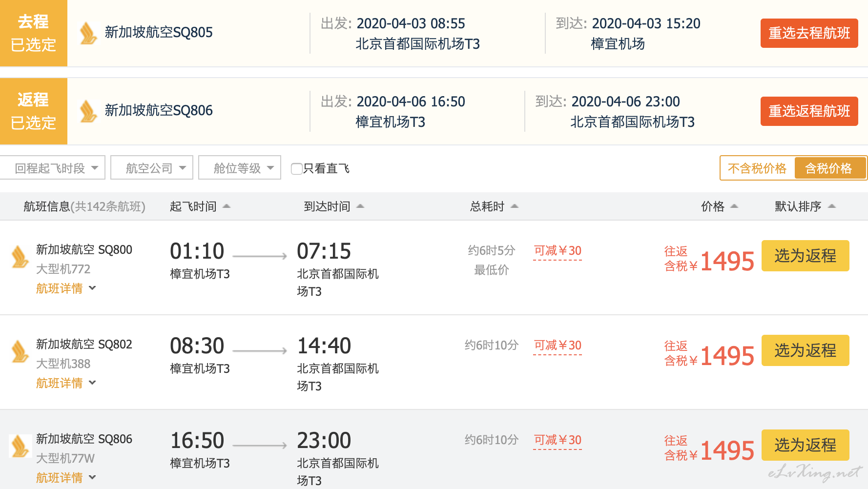Viewport: 868px width, 489px height.
Task: Switch to 不含税价格 price view
Action: (x=757, y=168)
